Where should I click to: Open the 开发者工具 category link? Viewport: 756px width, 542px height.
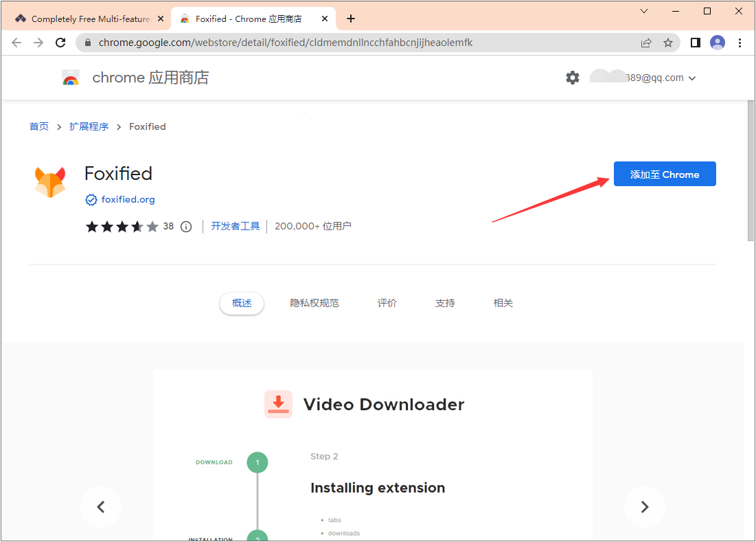coord(236,226)
